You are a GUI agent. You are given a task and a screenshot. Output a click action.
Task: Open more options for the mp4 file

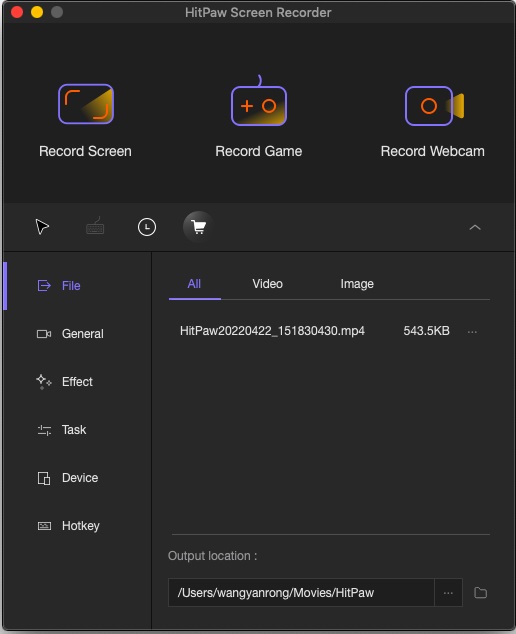point(472,332)
